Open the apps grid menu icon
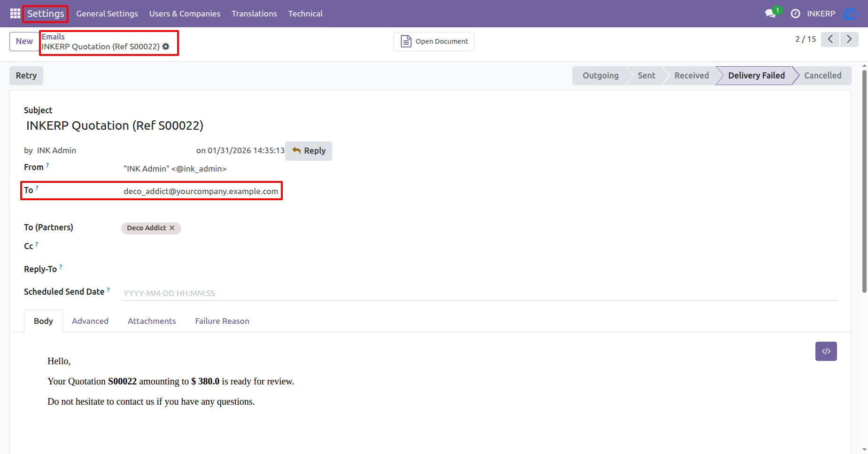 [15, 14]
